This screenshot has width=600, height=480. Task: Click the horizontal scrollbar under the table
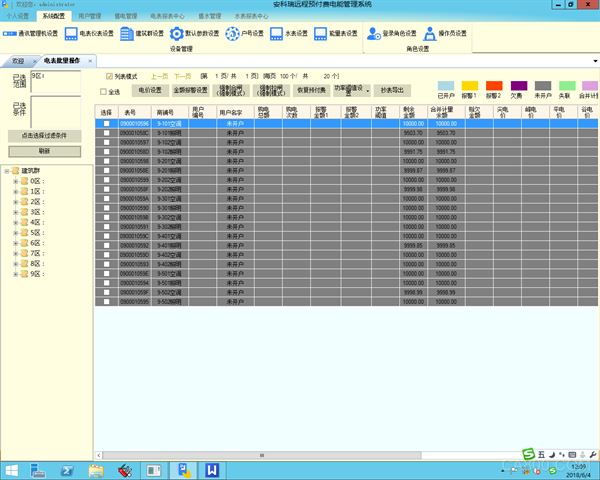pos(262,456)
